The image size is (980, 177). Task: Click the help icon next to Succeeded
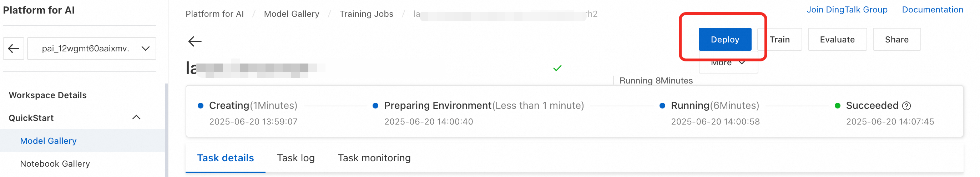click(906, 106)
